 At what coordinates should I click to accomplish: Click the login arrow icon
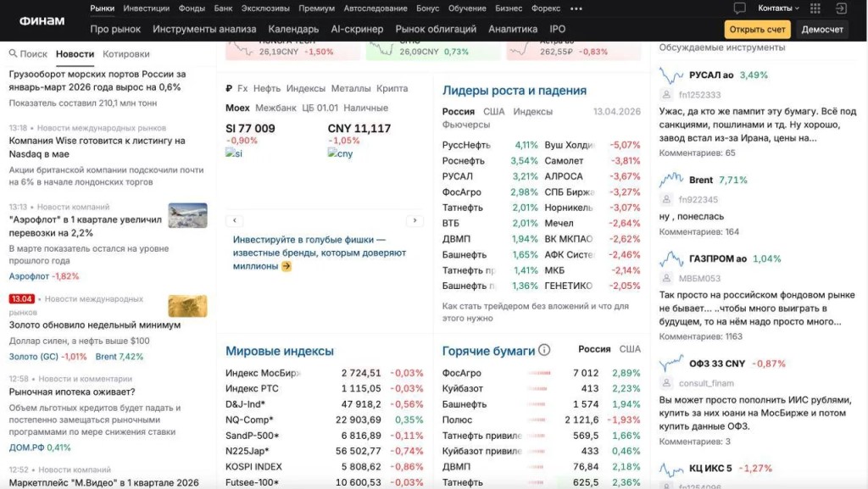click(841, 8)
